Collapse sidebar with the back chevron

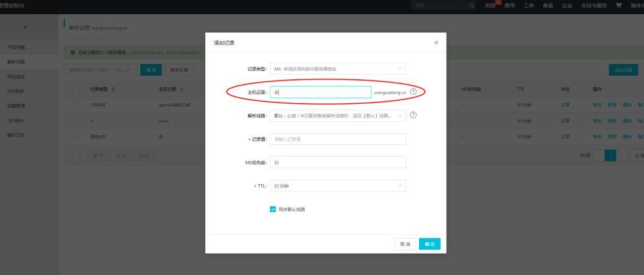pos(26,27)
